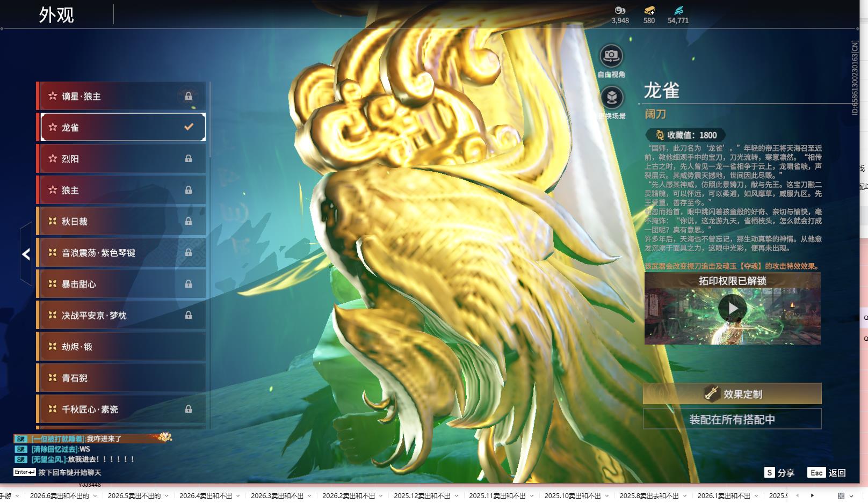Switch to 2026.1卖出和不出 sheet tab
The height and width of the screenshot is (504, 868).
coord(724,496)
